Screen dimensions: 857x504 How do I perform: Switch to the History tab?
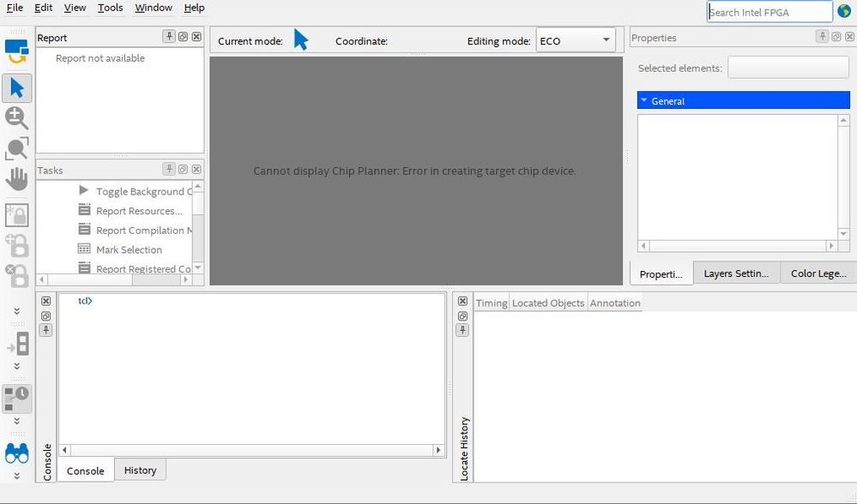[140, 471]
